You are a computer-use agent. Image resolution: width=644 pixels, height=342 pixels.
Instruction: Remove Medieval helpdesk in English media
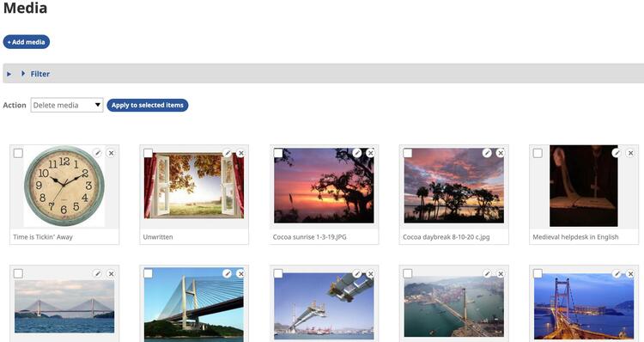pyautogui.click(x=630, y=153)
